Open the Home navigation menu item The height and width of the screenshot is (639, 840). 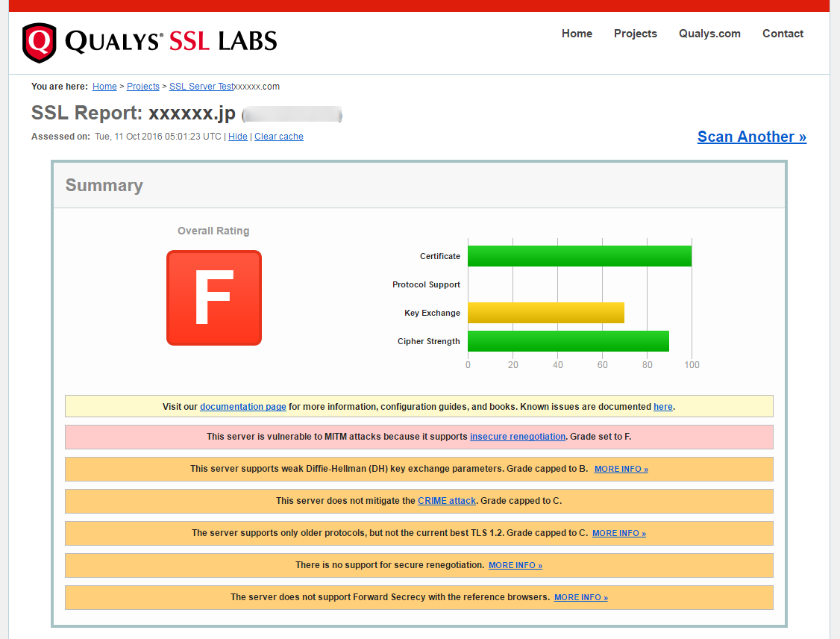click(x=577, y=34)
